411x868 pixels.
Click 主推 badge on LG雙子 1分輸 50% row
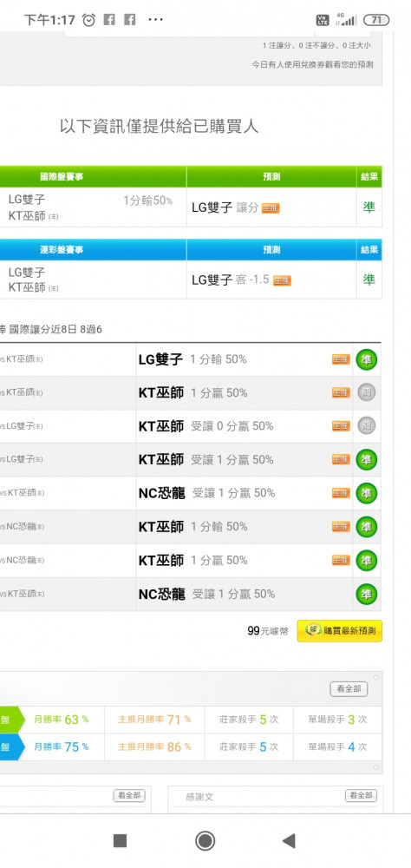(341, 360)
